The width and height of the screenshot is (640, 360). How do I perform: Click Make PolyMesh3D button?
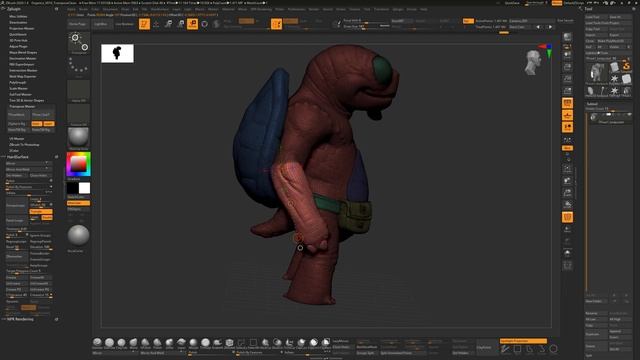[614, 41]
